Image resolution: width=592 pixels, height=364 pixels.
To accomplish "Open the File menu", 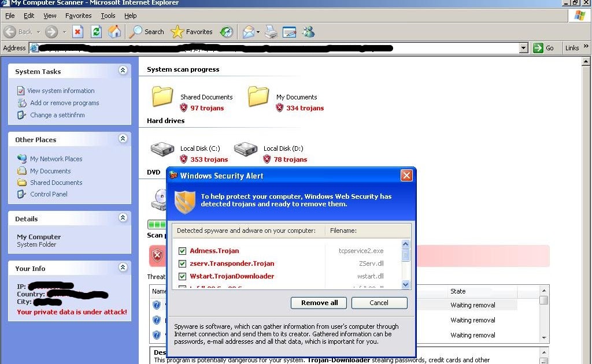I will click(10, 16).
